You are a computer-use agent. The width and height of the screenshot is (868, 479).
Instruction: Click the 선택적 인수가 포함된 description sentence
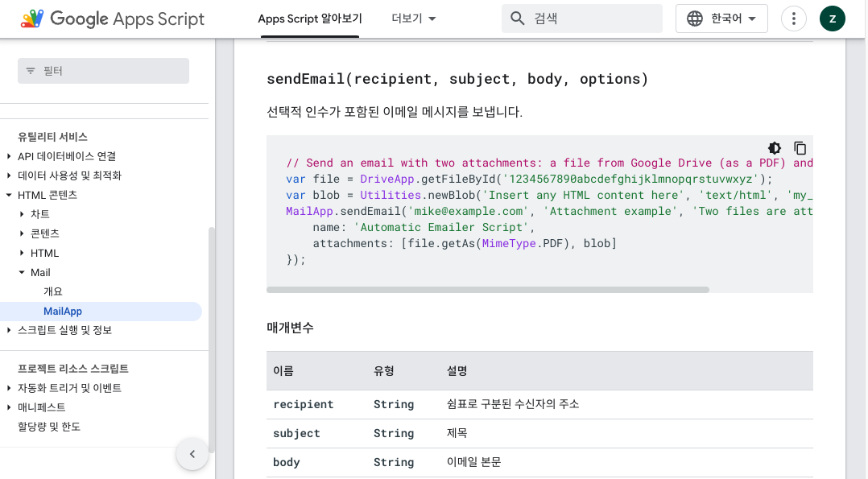coord(395,112)
